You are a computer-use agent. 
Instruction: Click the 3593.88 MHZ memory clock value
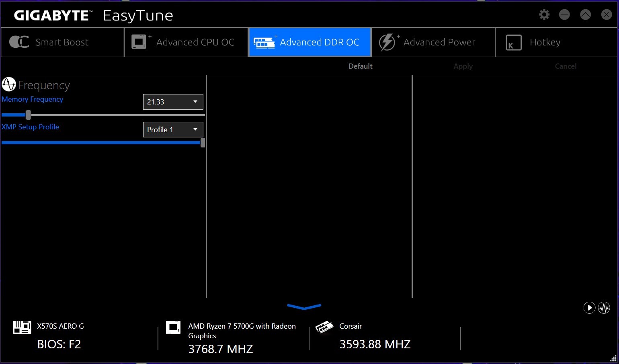[375, 344]
